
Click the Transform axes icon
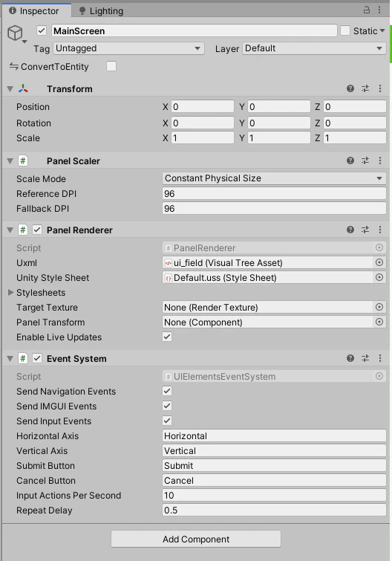click(x=23, y=88)
